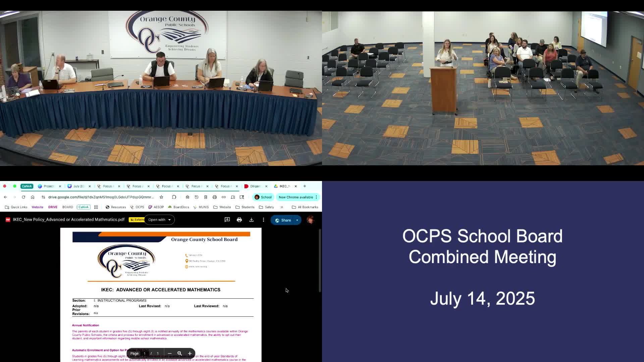644x362 pixels.
Task: Click New Chrome available button
Action: coord(296,197)
